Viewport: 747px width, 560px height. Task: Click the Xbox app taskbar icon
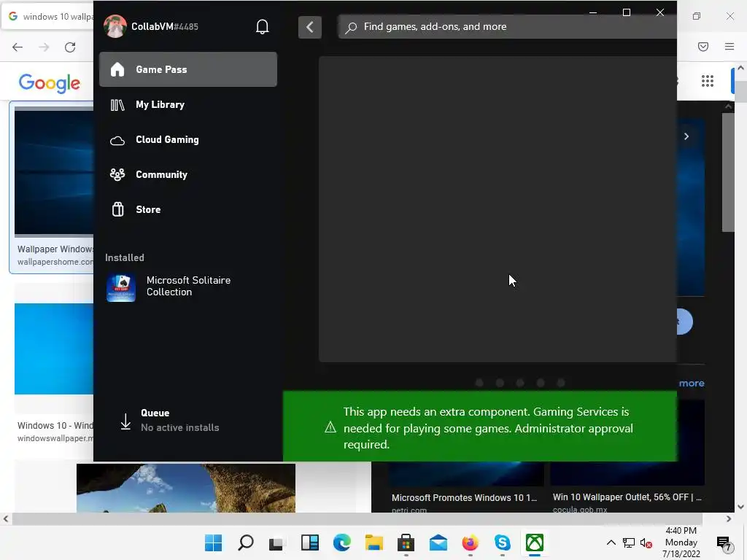pyautogui.click(x=535, y=542)
